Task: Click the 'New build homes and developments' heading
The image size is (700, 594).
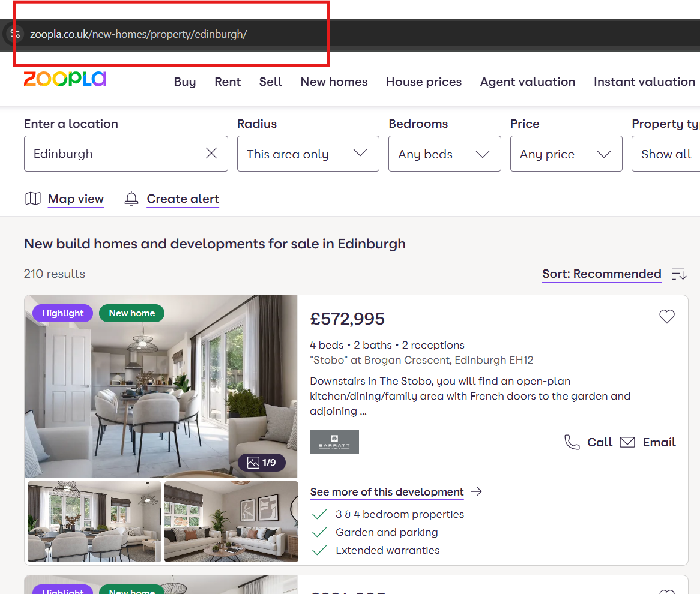Action: tap(215, 244)
